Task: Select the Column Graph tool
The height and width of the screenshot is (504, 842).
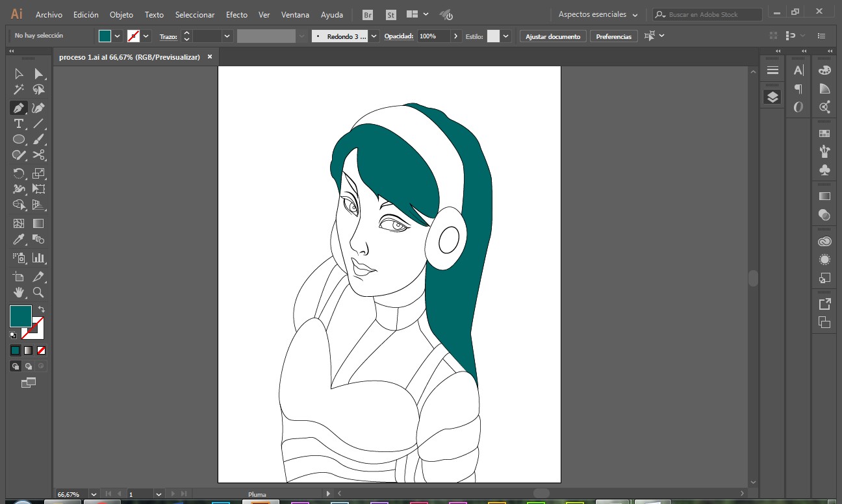Action: [38, 258]
